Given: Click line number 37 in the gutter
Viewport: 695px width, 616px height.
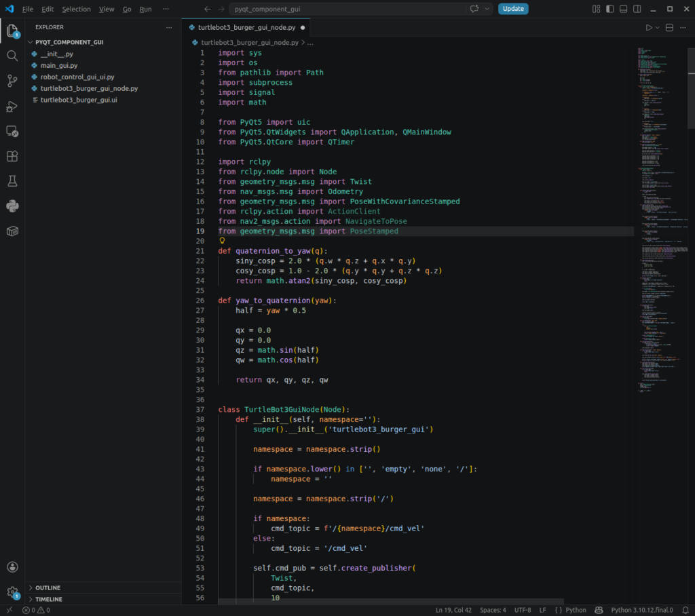Looking at the screenshot, I should pos(200,410).
